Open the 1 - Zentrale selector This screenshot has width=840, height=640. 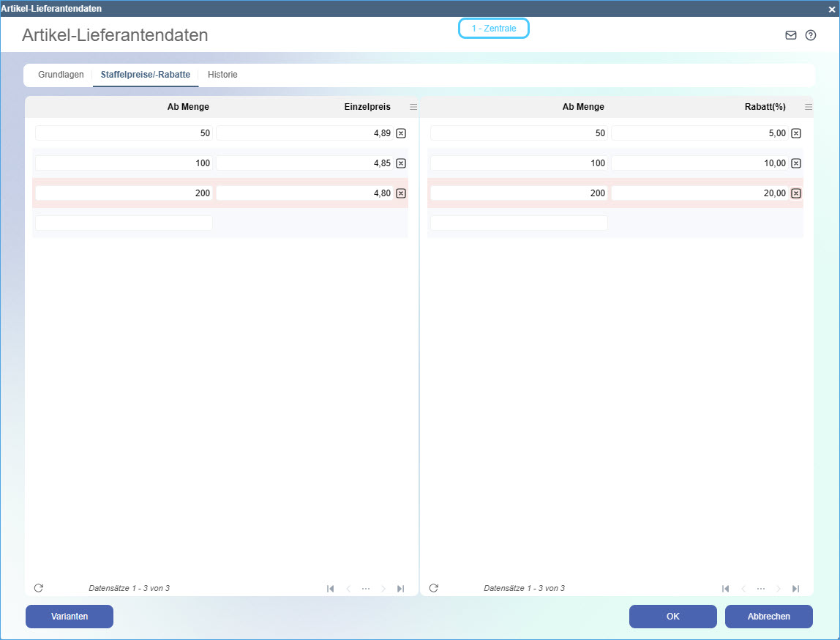click(x=493, y=29)
